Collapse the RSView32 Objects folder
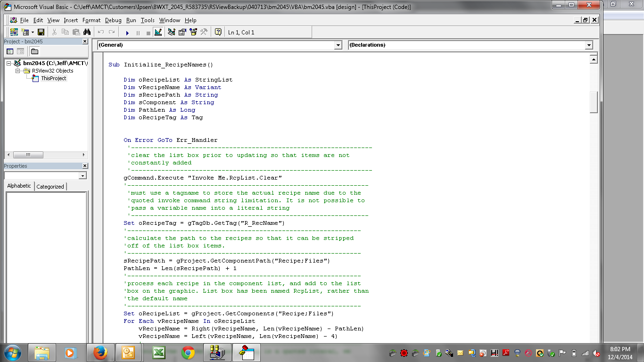The width and height of the screenshot is (644, 362). (18, 71)
